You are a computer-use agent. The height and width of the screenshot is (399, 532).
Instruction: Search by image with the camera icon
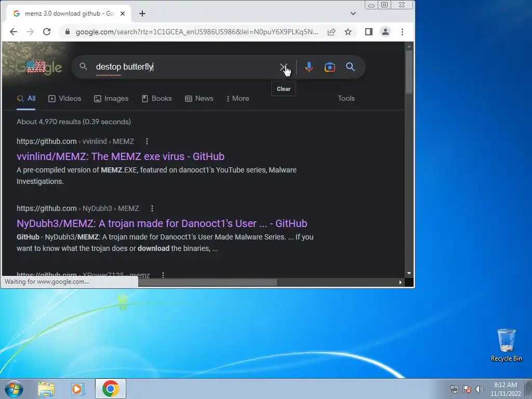[330, 67]
